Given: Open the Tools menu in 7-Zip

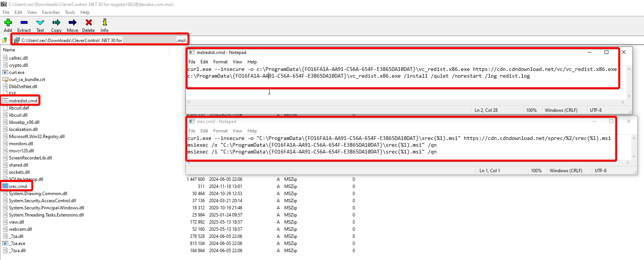Looking at the screenshot, I should coord(70,12).
